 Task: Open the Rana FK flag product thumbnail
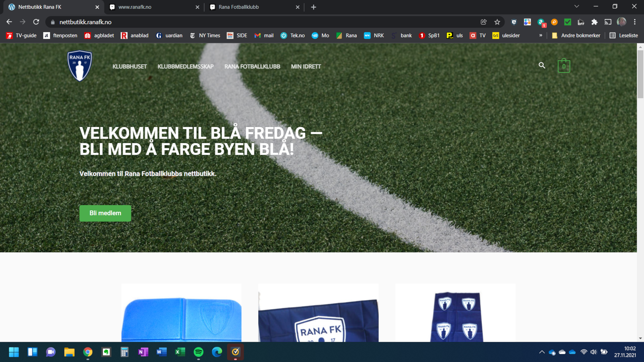(x=318, y=313)
